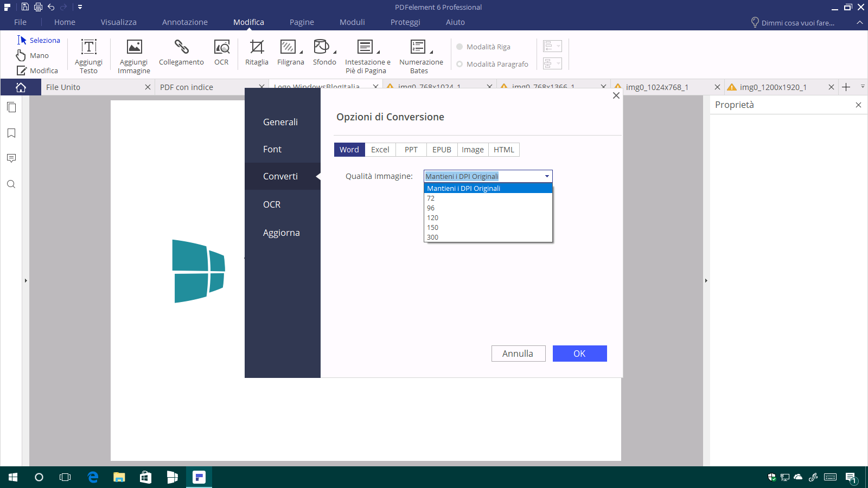Open search sidebar panel
The width and height of the screenshot is (868, 488).
click(x=11, y=184)
